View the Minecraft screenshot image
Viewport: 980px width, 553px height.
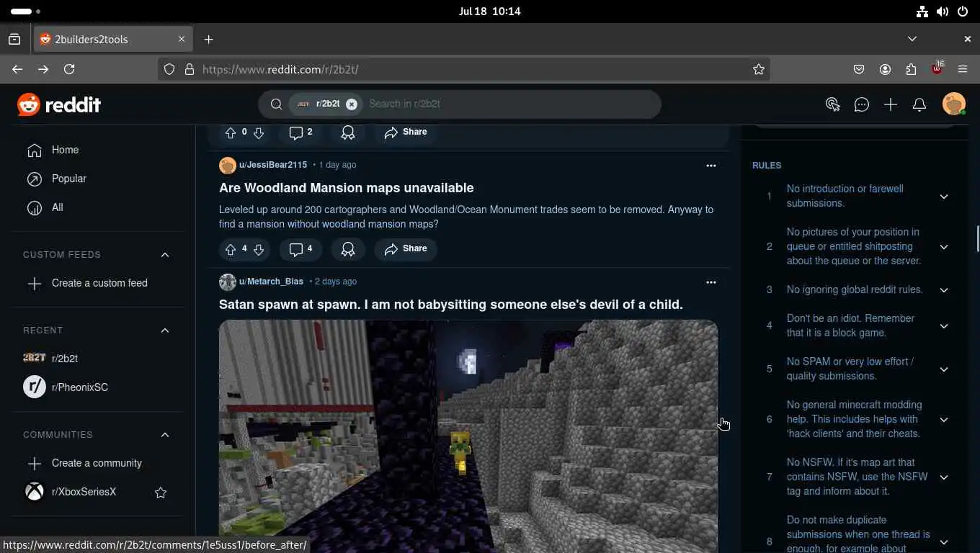click(468, 436)
